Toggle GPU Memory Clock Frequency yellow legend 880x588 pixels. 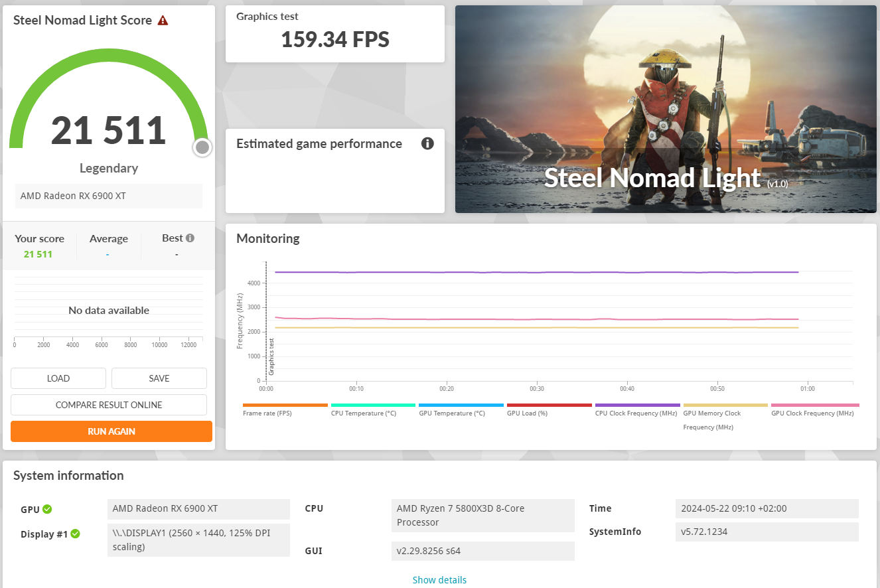click(x=725, y=405)
